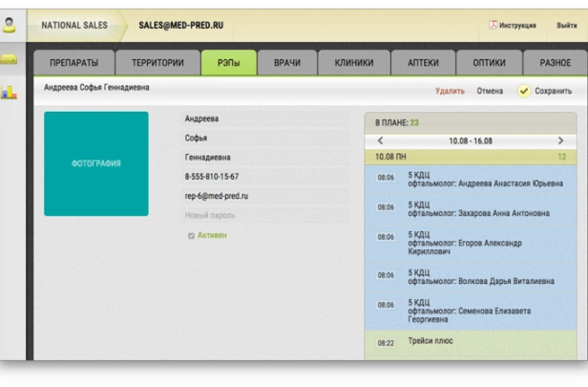This screenshot has height=387, width=588.
Task: Click the Фотография placeholder tile
Action: 96,163
